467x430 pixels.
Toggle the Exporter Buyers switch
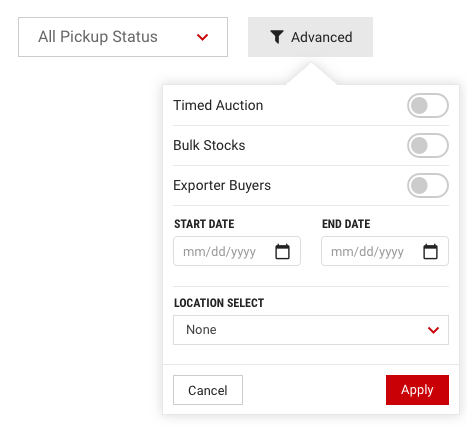[x=428, y=185]
